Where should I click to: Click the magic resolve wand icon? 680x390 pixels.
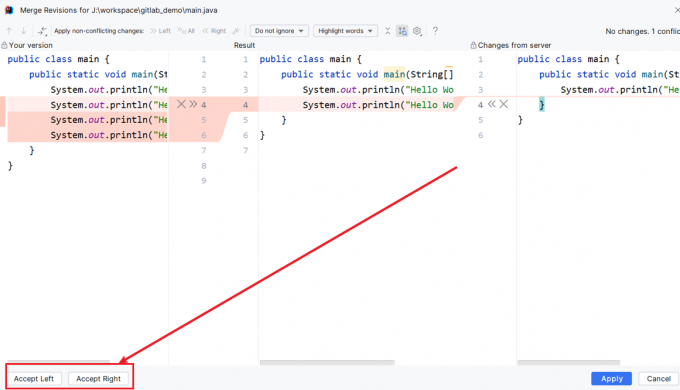pos(236,31)
